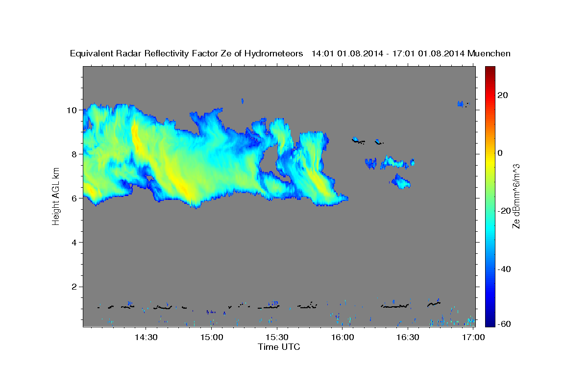Viewport: 588px width, 392px height.
Task: Click the 17:00 time tick label
Action: [x=473, y=337]
